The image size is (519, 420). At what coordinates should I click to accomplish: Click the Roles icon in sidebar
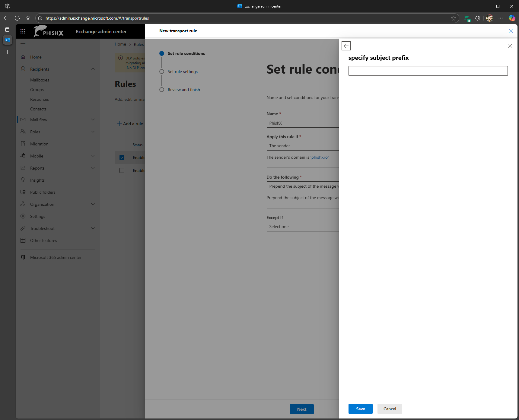pyautogui.click(x=23, y=132)
